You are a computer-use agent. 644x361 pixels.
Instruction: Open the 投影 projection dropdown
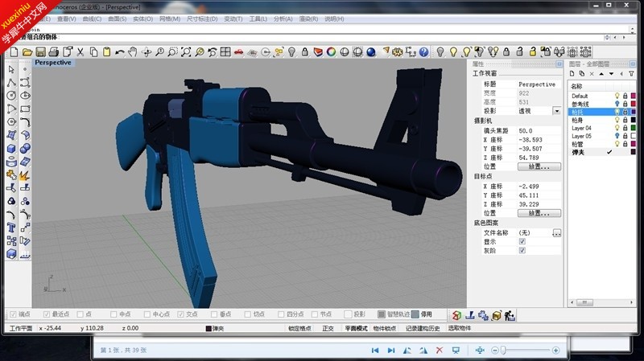(x=556, y=111)
